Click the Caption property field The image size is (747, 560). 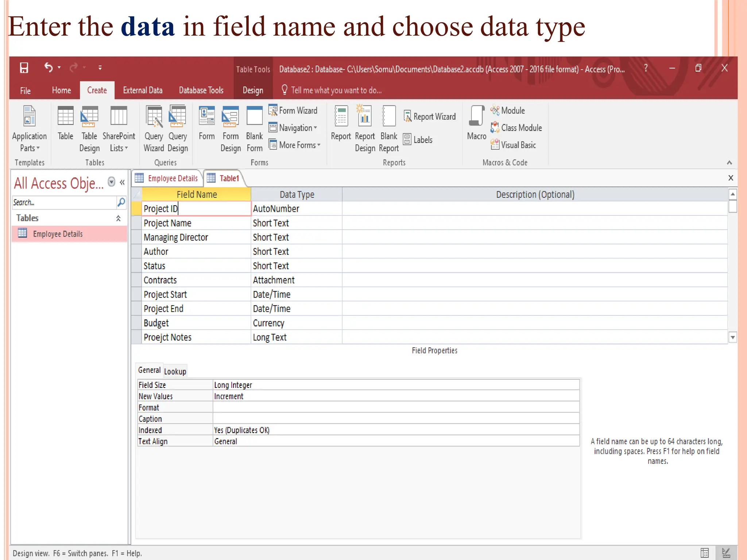(396, 419)
